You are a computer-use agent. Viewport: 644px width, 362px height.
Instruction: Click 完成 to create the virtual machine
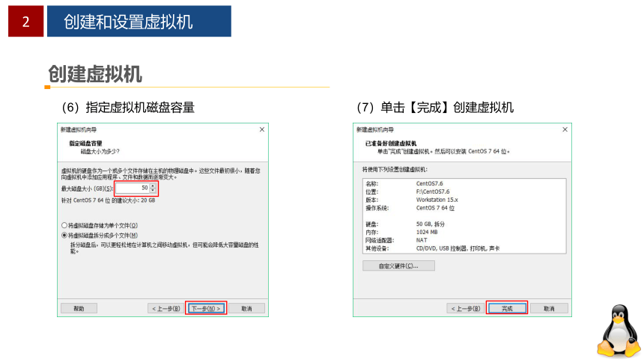pyautogui.click(x=507, y=308)
